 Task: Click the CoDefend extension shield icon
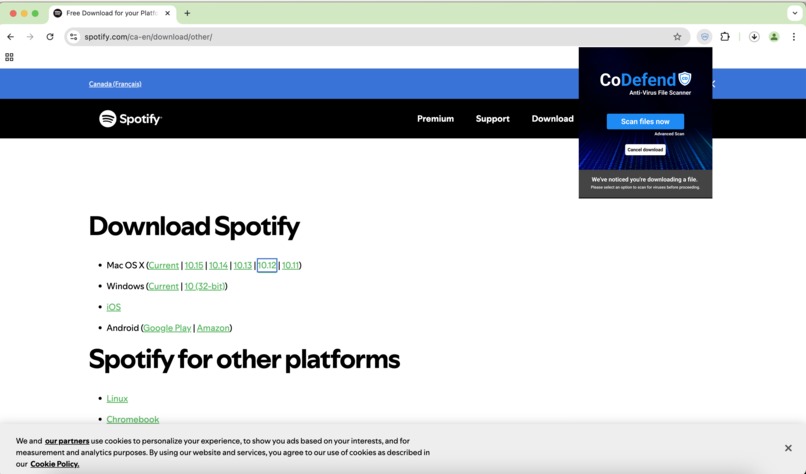point(705,37)
